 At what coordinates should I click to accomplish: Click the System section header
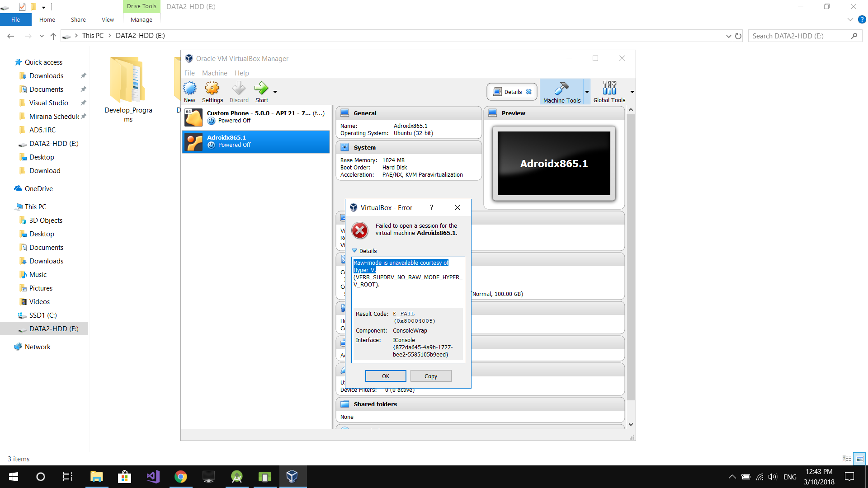coord(409,147)
